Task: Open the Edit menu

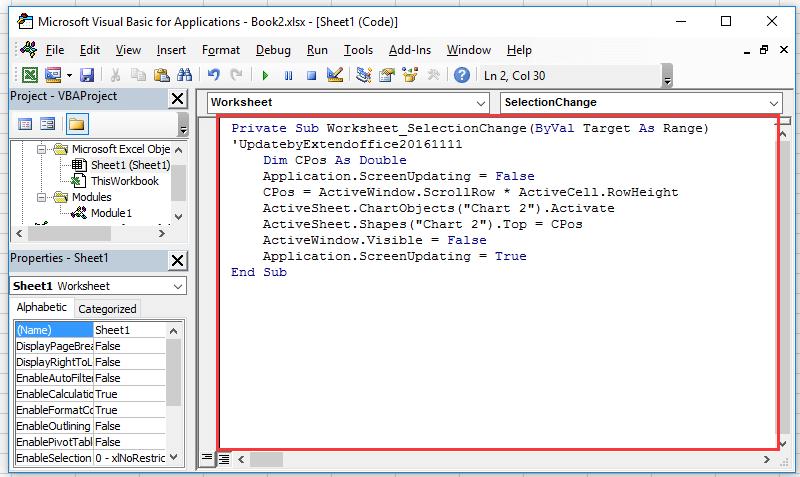Action: point(90,50)
